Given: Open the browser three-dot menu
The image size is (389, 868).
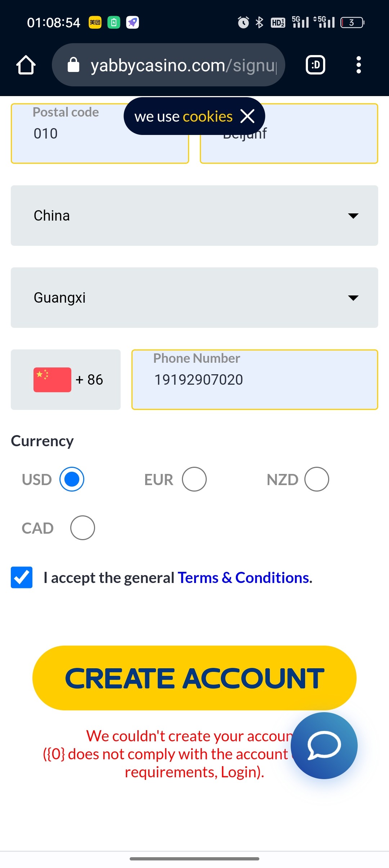Looking at the screenshot, I should click(x=358, y=65).
